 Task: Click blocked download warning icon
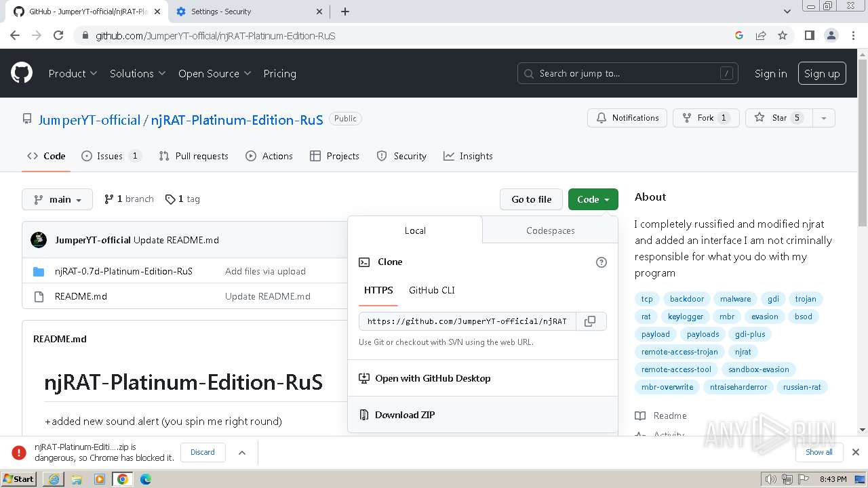[19, 452]
